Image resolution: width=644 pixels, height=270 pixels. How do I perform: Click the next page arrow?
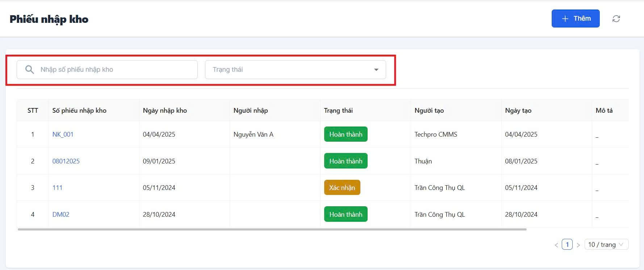[578, 245]
